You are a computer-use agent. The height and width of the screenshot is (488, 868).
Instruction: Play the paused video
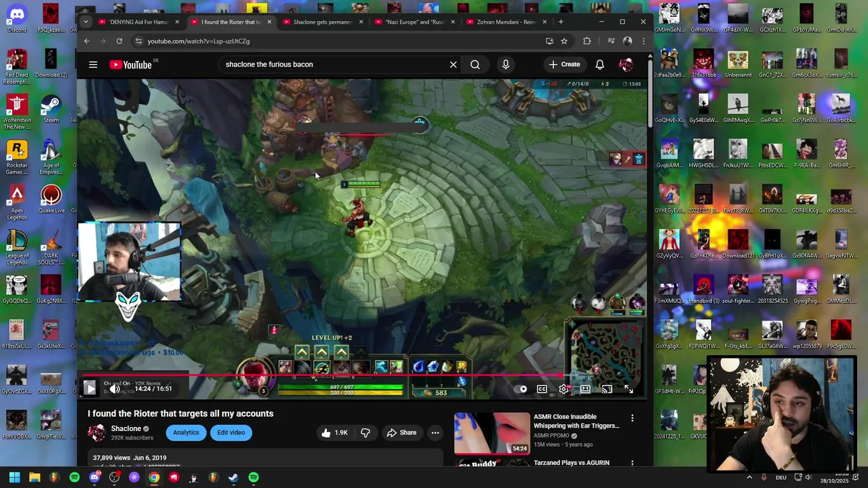(x=90, y=388)
